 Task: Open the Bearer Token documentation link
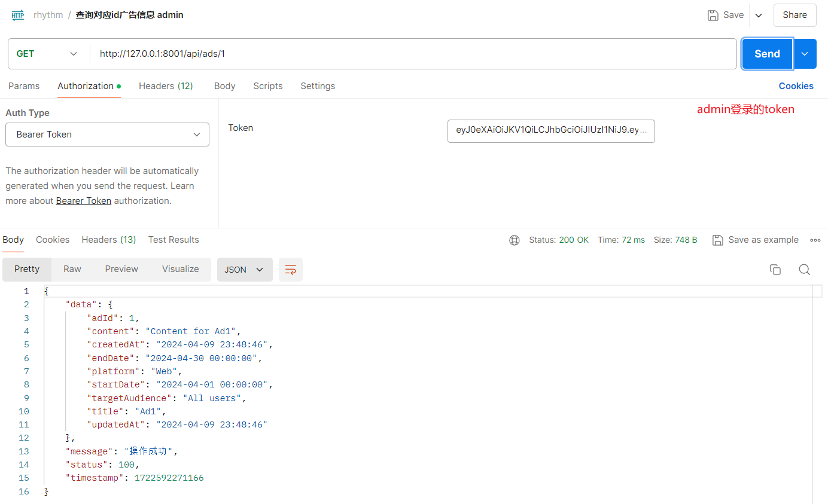click(x=84, y=201)
